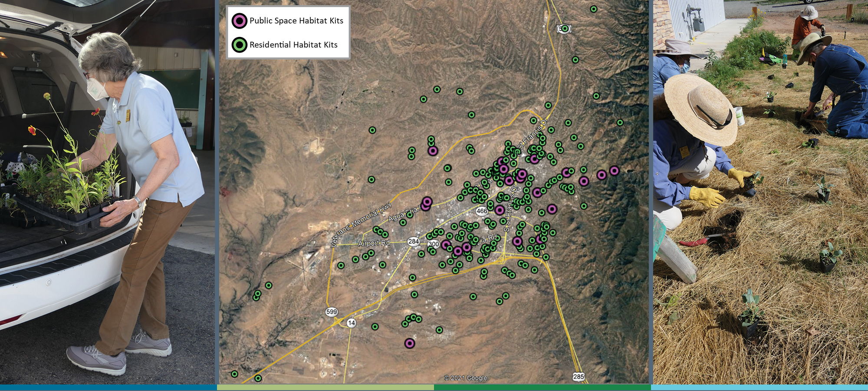Click the 300 road shield on the map
The width and height of the screenshot is (868, 391).
coord(434,245)
